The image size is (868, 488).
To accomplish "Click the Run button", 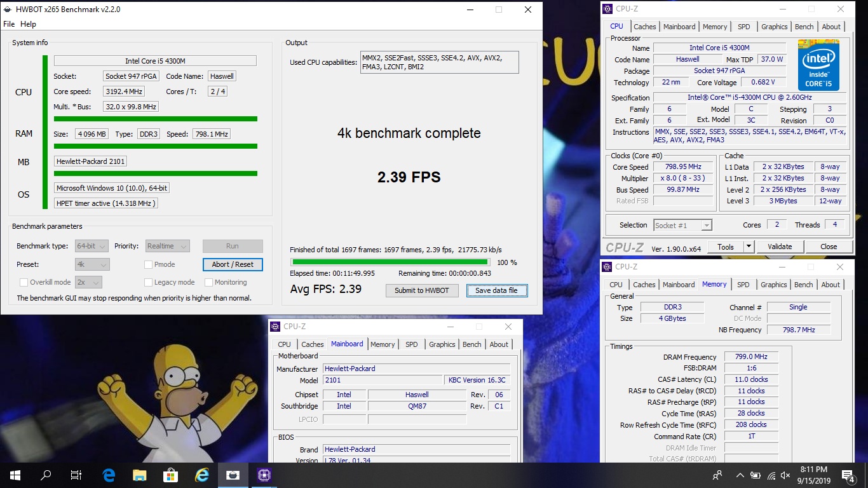I will [x=233, y=246].
